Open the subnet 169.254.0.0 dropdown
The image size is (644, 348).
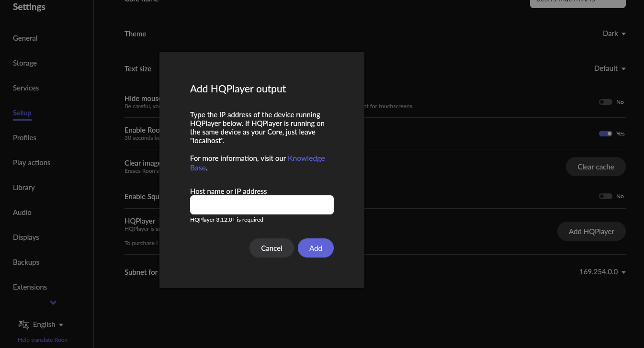coord(602,272)
